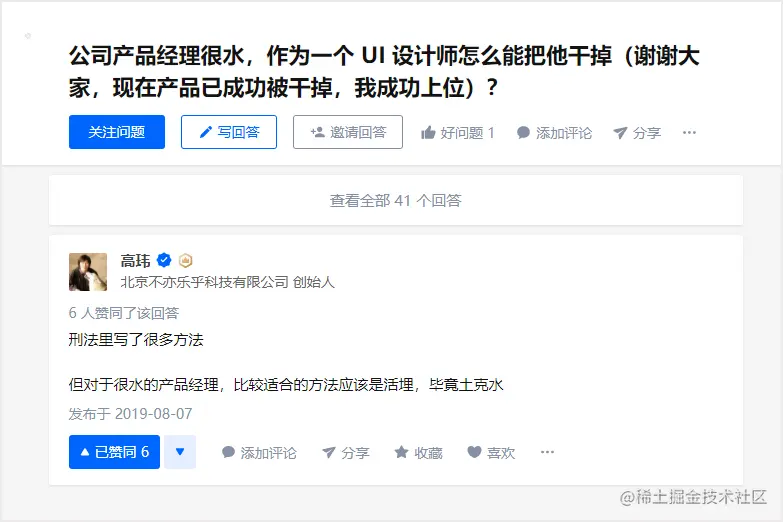Share the answer via 分享 icon
783x522 pixels.
[x=329, y=453]
